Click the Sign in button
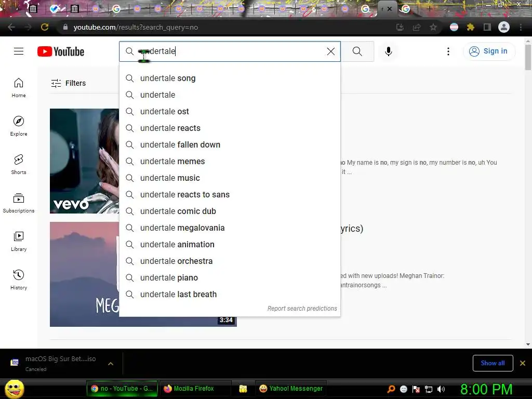This screenshot has height=399, width=532. tap(489, 51)
